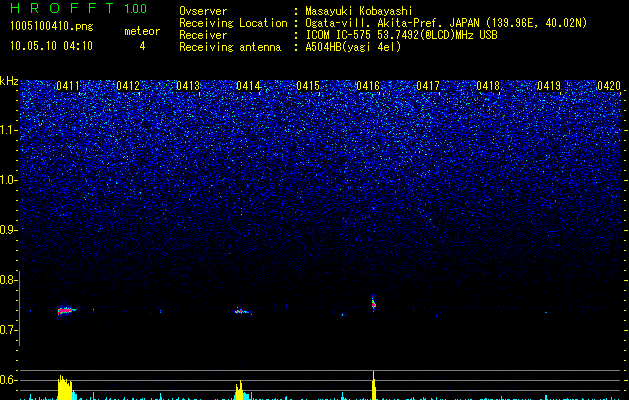Click the 0412 time marker
Viewport: 629px width, 400px height.
(x=128, y=86)
